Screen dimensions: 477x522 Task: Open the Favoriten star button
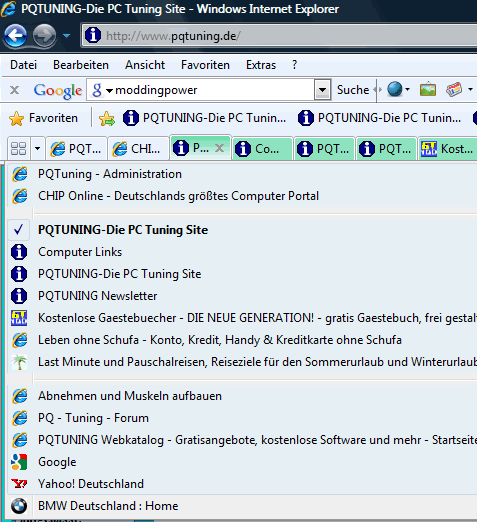[44, 118]
